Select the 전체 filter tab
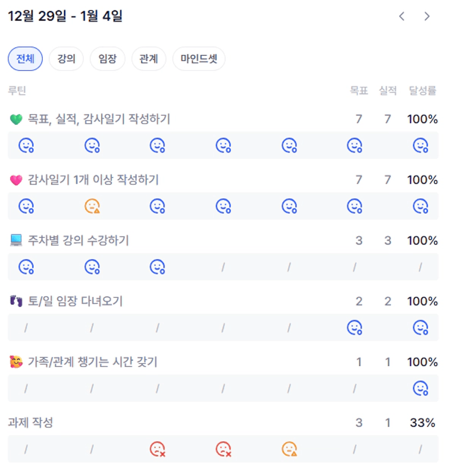This screenshot has width=449, height=476. 25,59
